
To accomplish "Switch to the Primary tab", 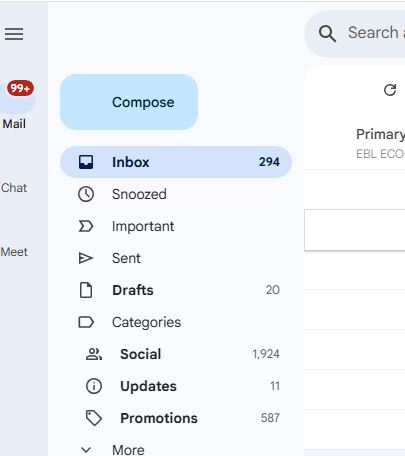I will click(x=380, y=134).
